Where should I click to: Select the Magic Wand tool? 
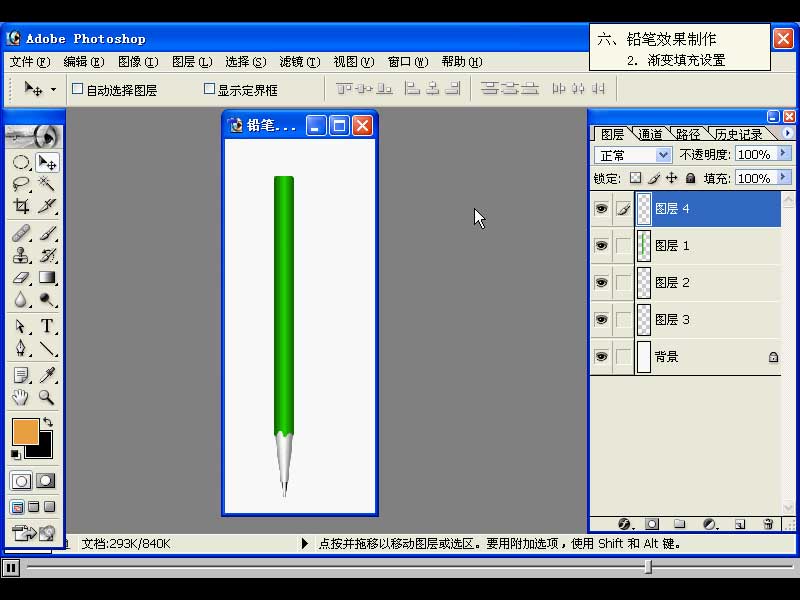tap(47, 184)
